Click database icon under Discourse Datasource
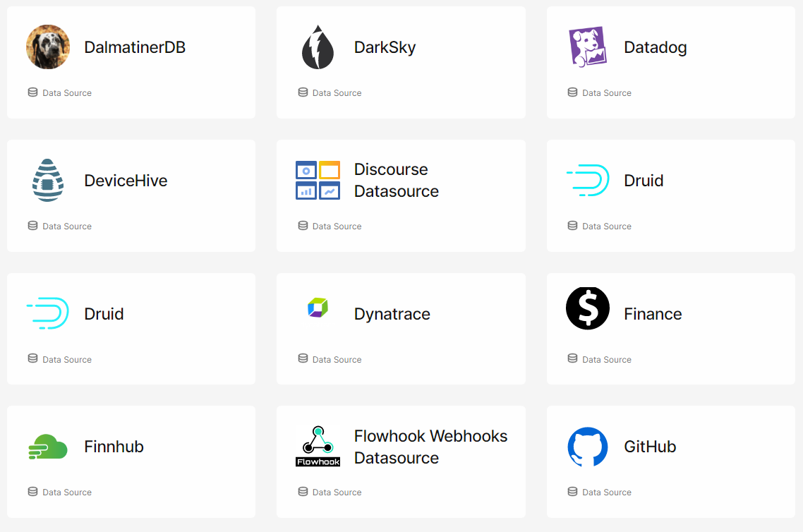 (303, 225)
